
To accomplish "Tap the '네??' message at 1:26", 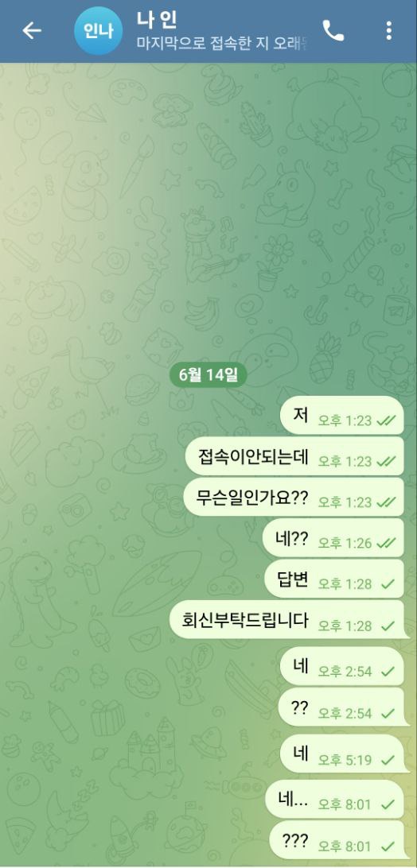I will pos(333,537).
